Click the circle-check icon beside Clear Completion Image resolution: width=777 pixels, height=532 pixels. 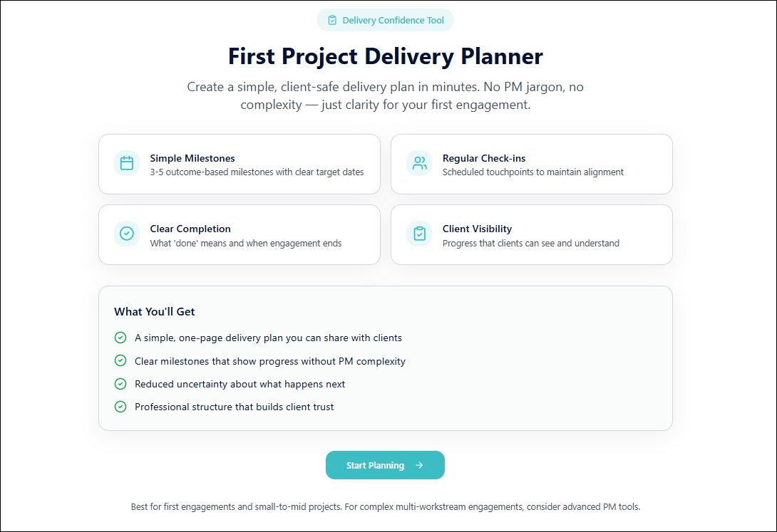coord(127,234)
